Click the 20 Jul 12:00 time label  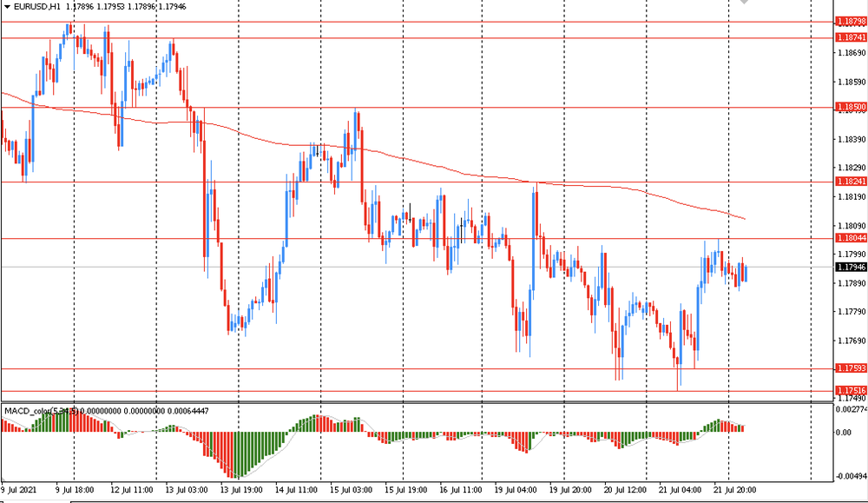pyautogui.click(x=625, y=490)
